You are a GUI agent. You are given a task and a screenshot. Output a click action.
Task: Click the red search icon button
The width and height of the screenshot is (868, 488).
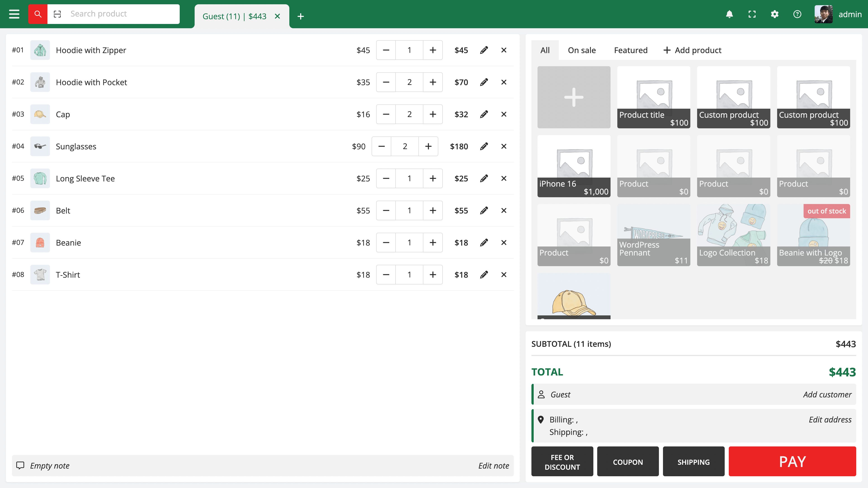click(38, 14)
